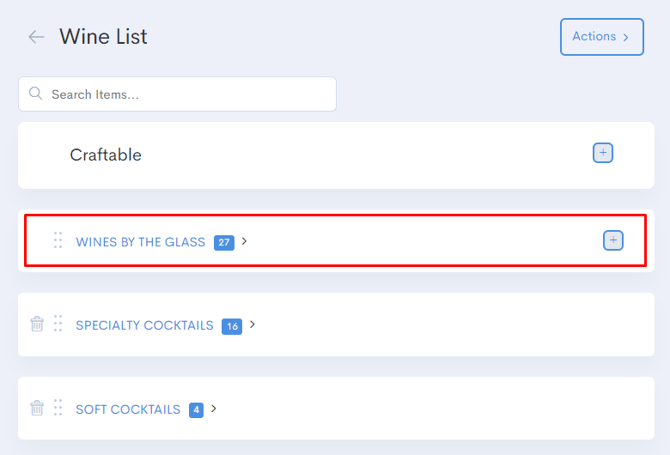Expand the Soft Cocktails chevron
Image resolution: width=670 pixels, height=455 pixels.
214,409
